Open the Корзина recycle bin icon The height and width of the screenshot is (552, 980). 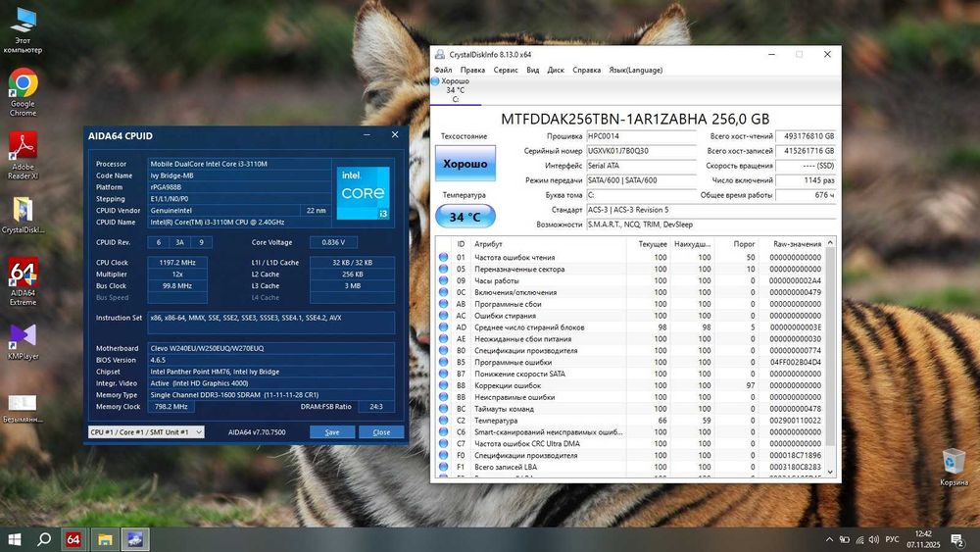pos(954,467)
